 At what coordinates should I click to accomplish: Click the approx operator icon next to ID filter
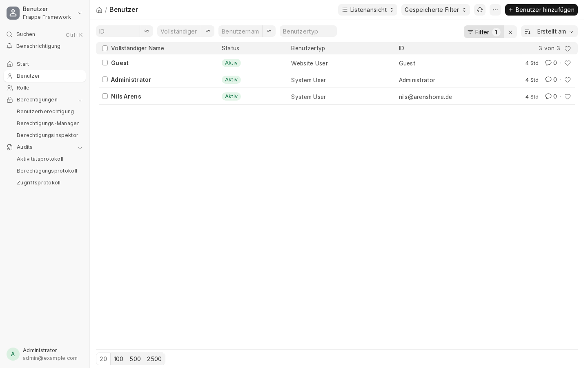pyautogui.click(x=147, y=31)
